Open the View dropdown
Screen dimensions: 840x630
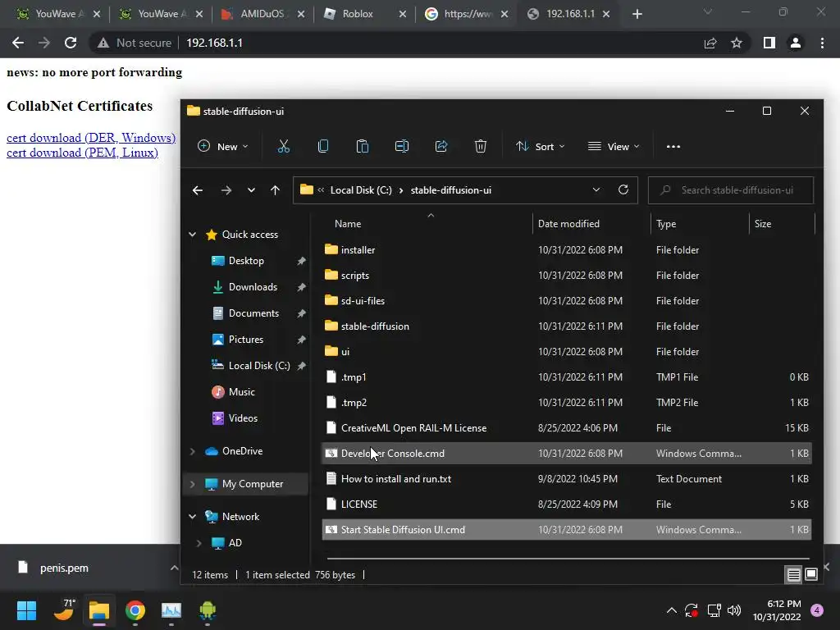click(x=614, y=146)
